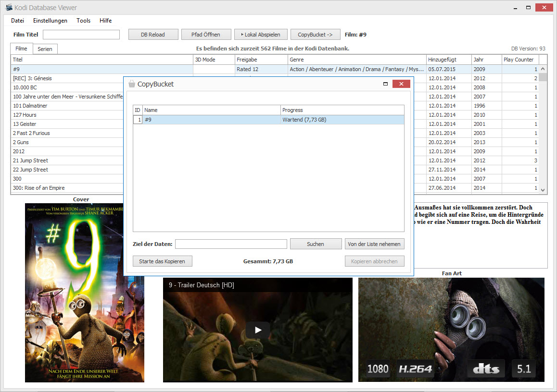Click the H.264 codec badge
This screenshot has width=557, height=392.
click(x=415, y=369)
